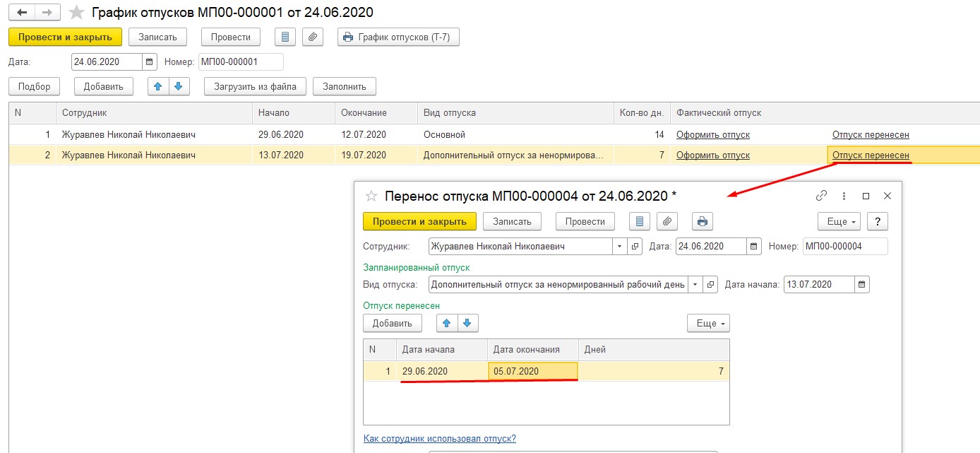Expand Вид отпуска dropdown list

(694, 284)
